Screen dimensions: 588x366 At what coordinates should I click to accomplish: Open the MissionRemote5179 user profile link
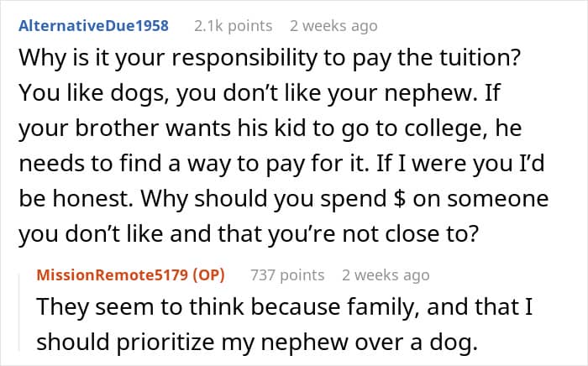(x=112, y=275)
